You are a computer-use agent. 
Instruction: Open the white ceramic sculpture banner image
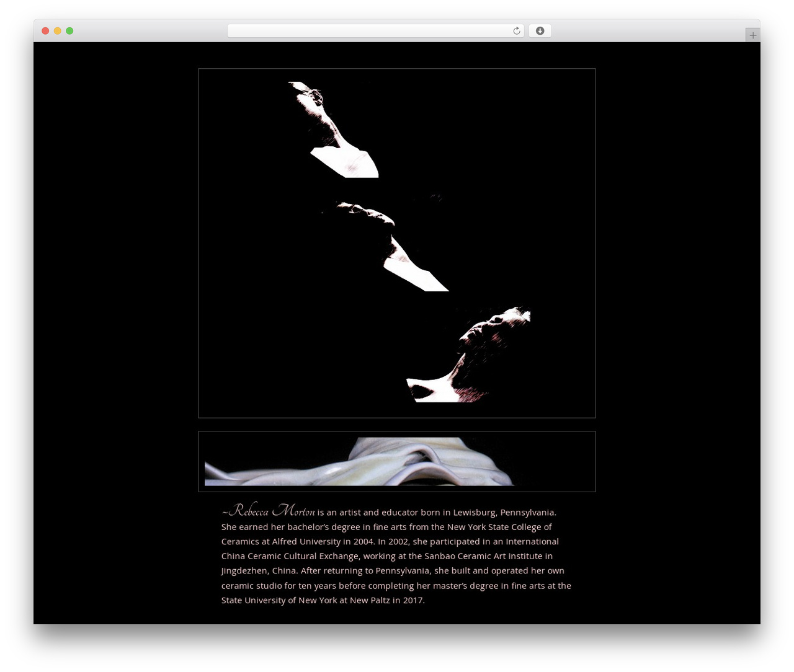tap(397, 461)
